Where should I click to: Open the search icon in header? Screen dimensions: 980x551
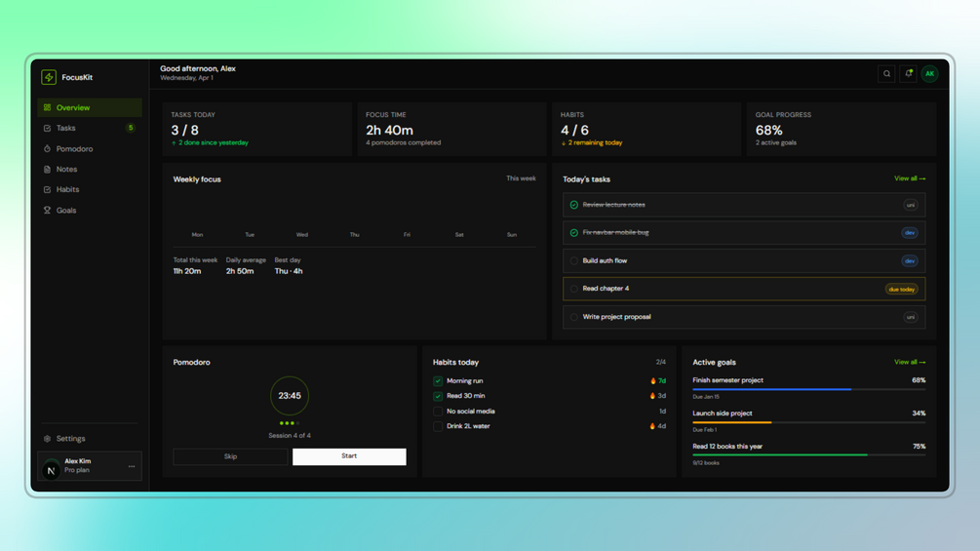(x=886, y=74)
